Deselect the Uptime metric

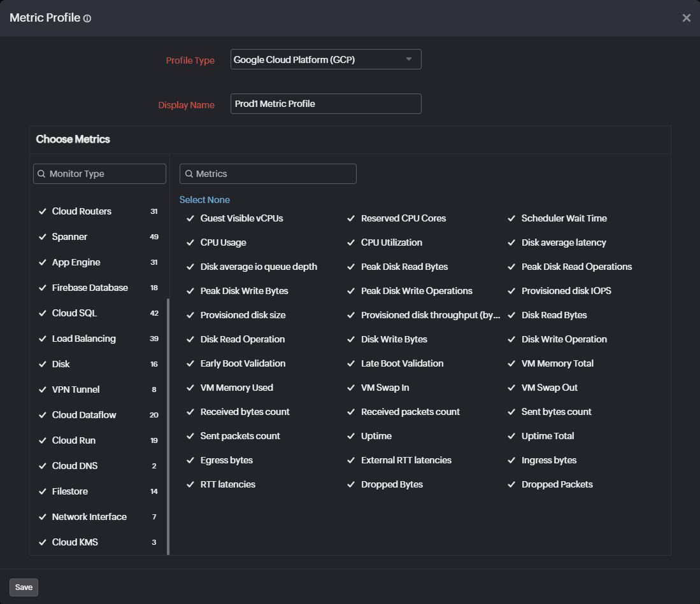(x=351, y=436)
